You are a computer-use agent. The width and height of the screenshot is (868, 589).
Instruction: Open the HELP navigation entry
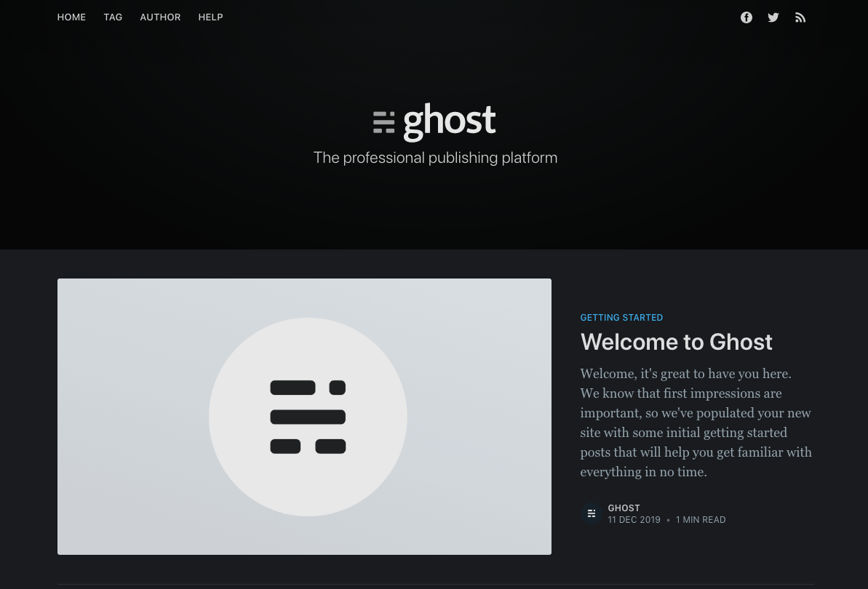[210, 17]
